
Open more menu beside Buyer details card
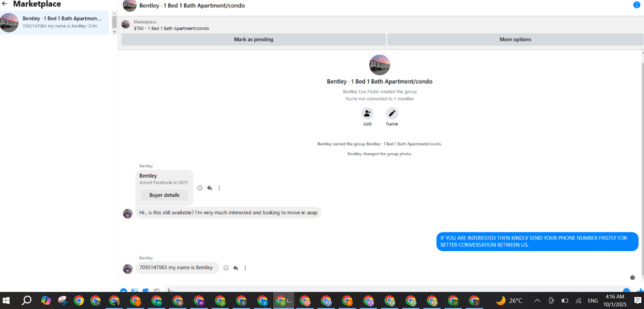[x=219, y=188]
